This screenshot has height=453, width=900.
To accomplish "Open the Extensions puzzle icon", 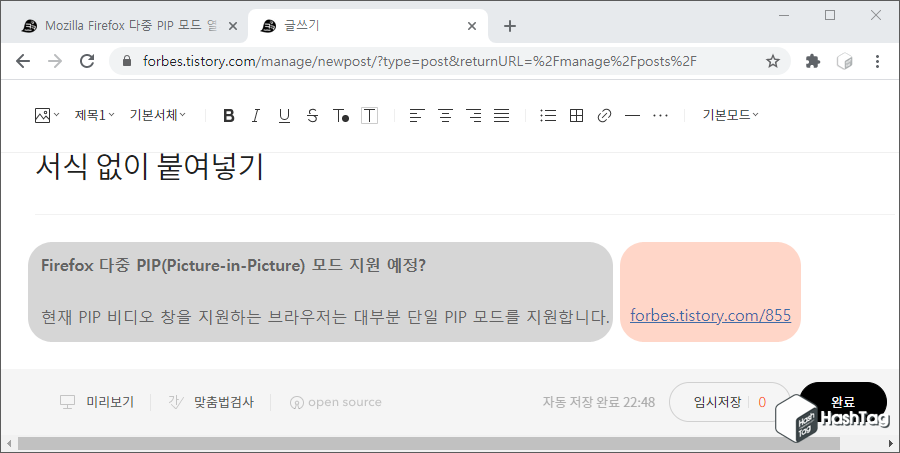I will click(813, 61).
